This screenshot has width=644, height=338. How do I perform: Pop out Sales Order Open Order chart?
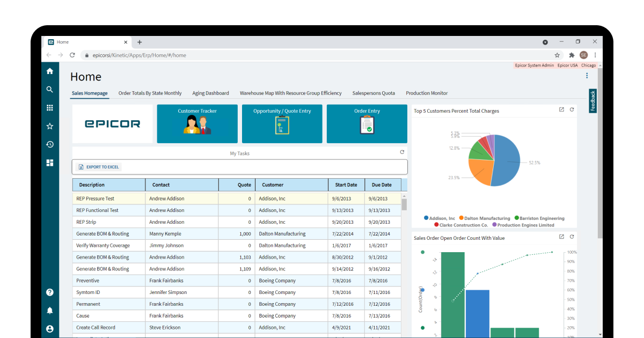561,237
